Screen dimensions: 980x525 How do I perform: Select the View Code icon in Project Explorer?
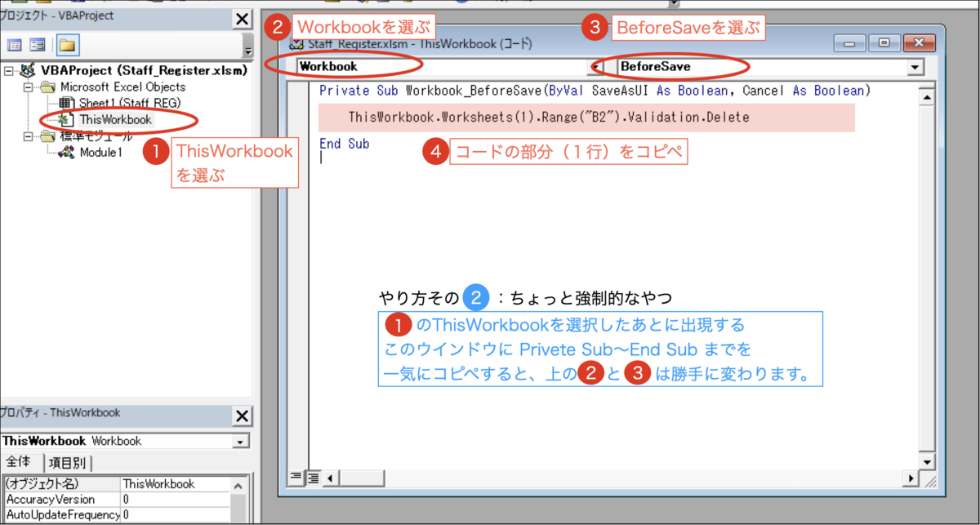point(16,45)
